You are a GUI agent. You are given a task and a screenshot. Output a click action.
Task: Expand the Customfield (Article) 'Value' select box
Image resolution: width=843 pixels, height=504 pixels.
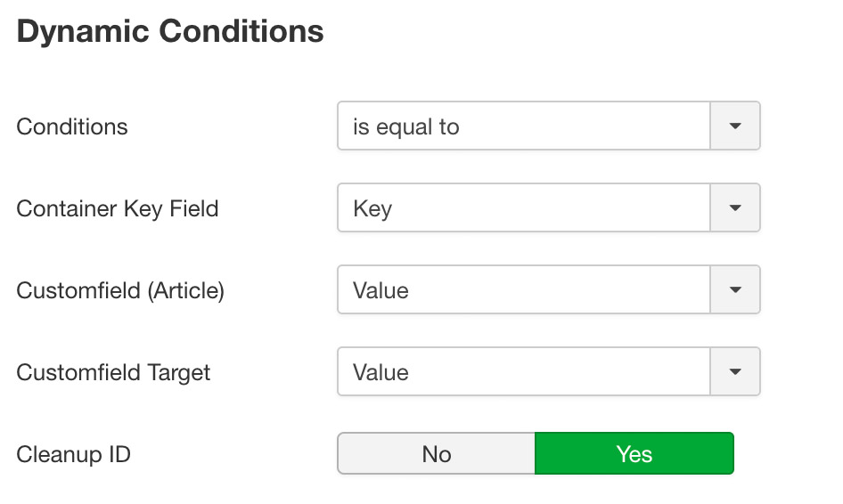tap(548, 289)
